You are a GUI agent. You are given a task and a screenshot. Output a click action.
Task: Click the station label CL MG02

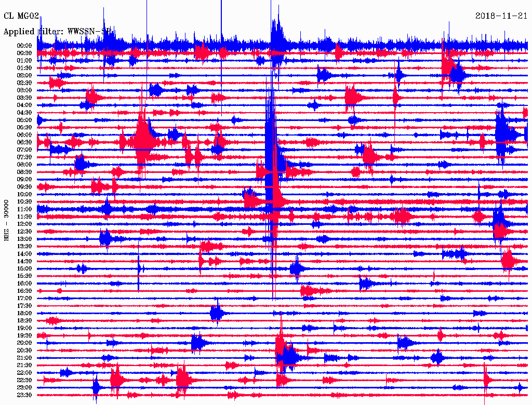coord(21,16)
